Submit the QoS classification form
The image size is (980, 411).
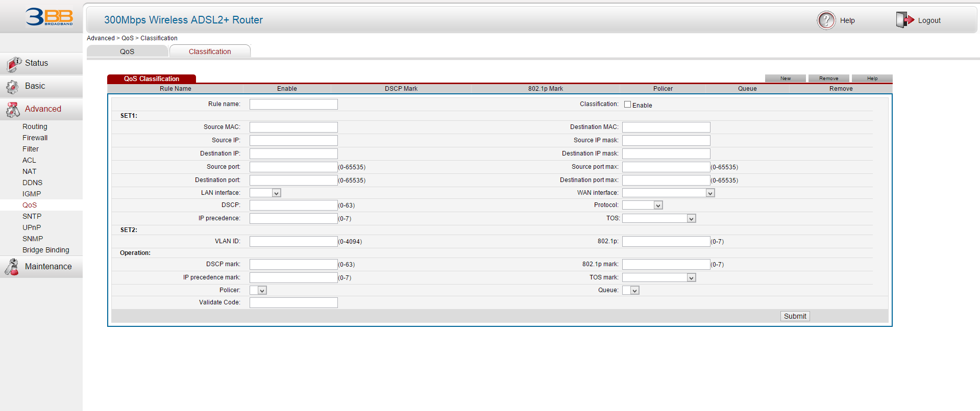(795, 316)
